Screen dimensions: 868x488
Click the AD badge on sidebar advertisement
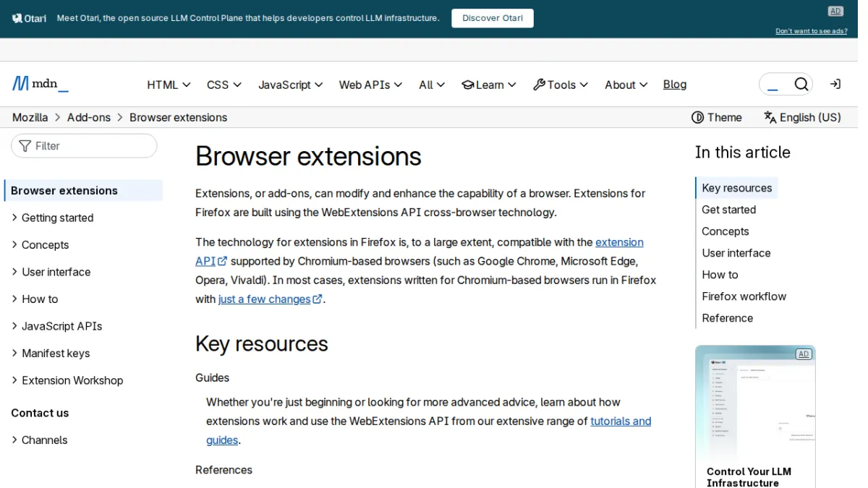[x=803, y=354]
